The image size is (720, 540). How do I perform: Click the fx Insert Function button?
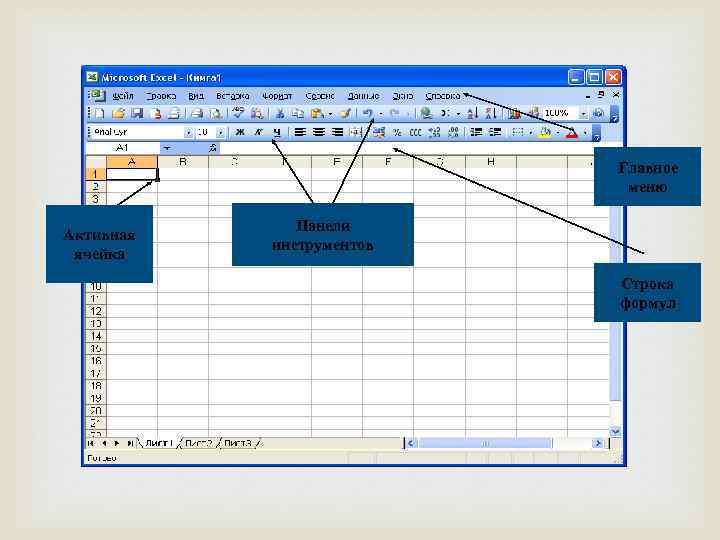[213, 148]
